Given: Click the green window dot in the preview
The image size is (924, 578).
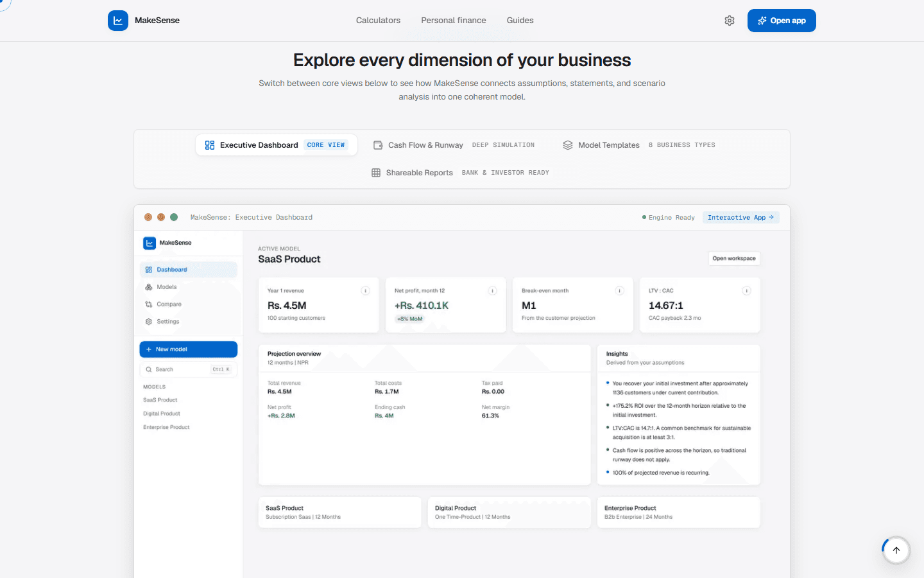Looking at the screenshot, I should click(x=174, y=217).
